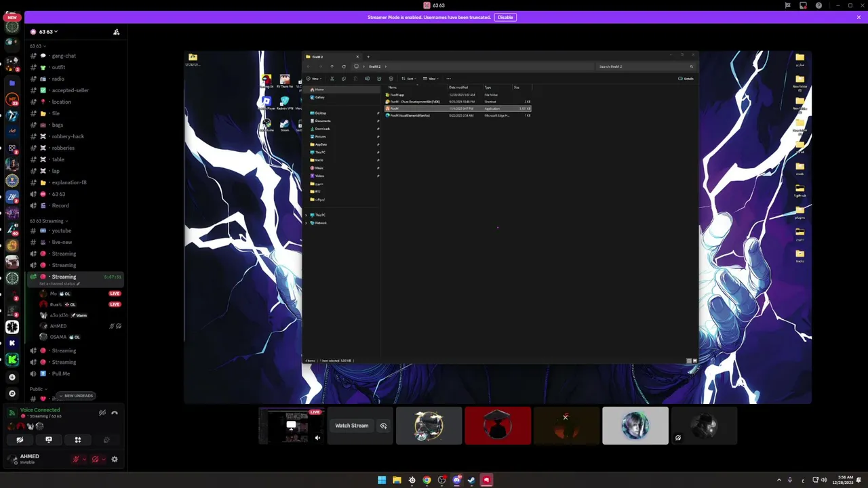Click the volume icon on the live stream thumbnail
Screen dimensions: 868x488
(317, 438)
